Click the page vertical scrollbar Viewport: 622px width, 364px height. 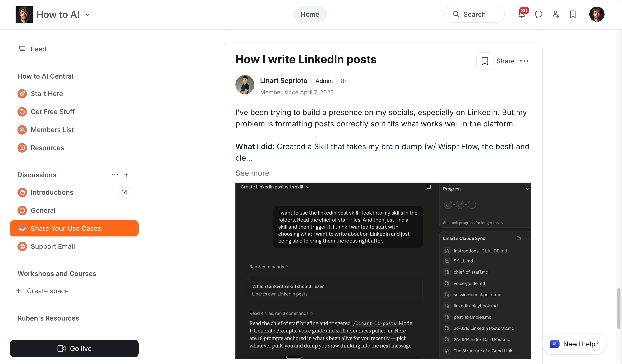pyautogui.click(x=619, y=308)
